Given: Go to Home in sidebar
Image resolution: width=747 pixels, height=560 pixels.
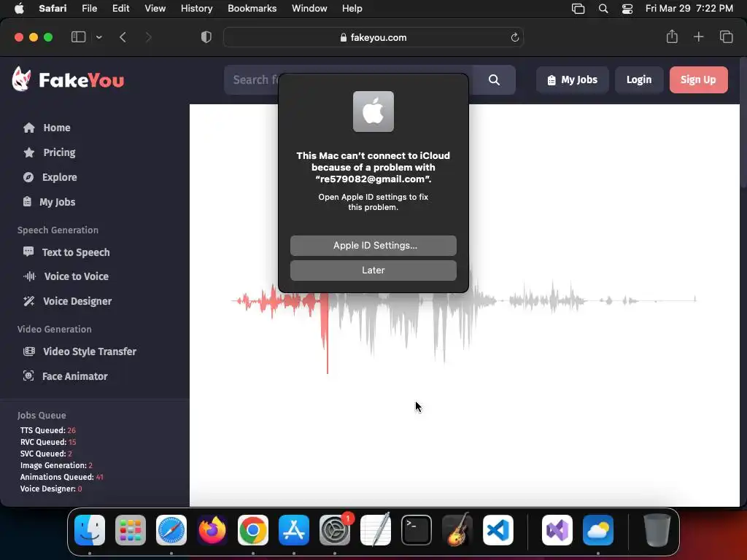Looking at the screenshot, I should click(47, 128).
